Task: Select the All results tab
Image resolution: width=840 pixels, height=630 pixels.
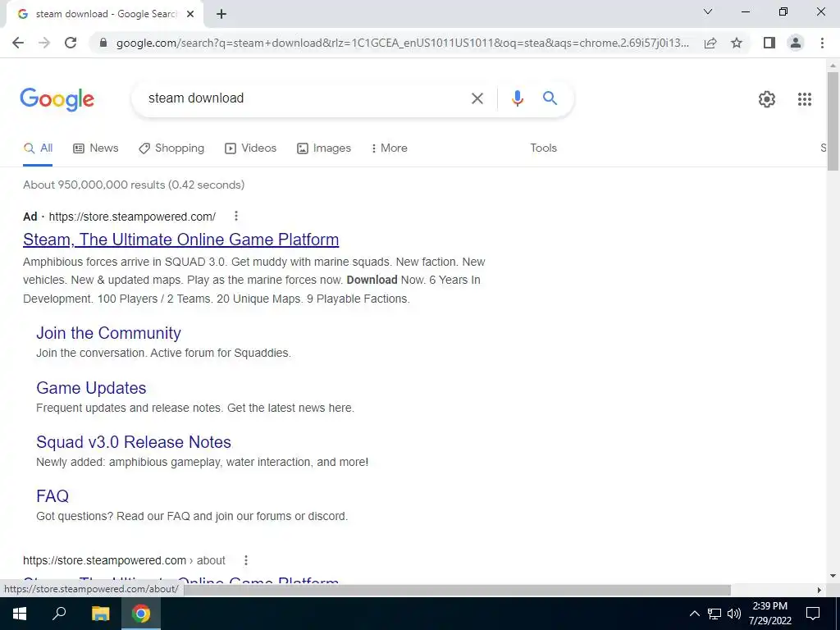Action: pyautogui.click(x=38, y=148)
